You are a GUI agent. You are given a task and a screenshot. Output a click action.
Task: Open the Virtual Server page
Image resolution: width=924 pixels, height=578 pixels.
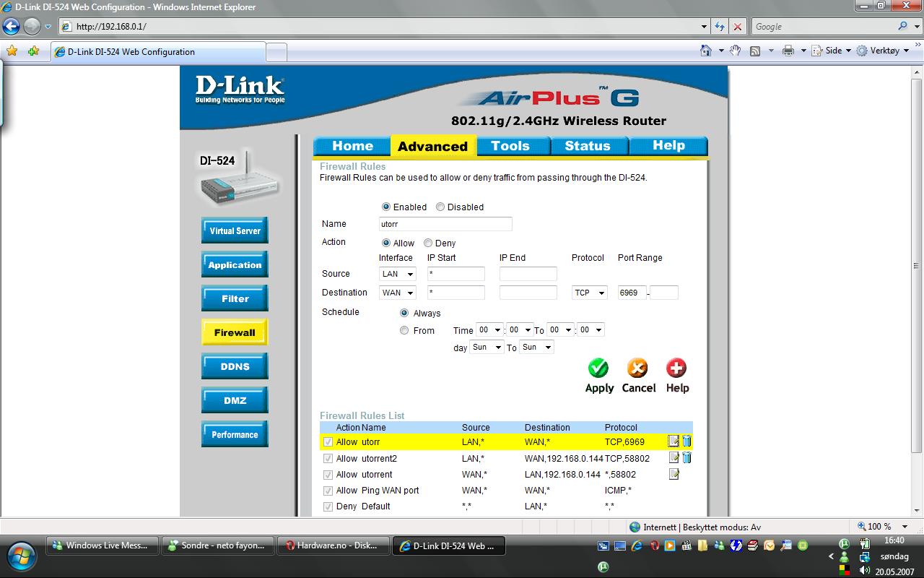click(235, 230)
